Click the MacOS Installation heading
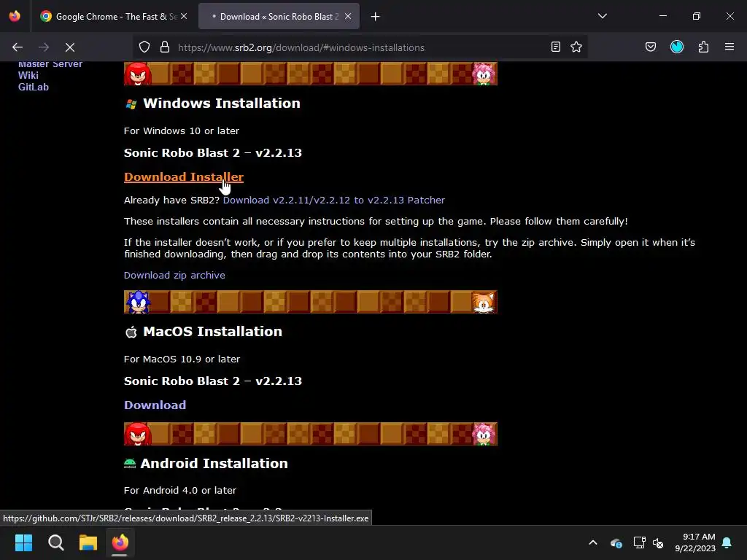Screen dimensions: 747x560 tap(212, 332)
